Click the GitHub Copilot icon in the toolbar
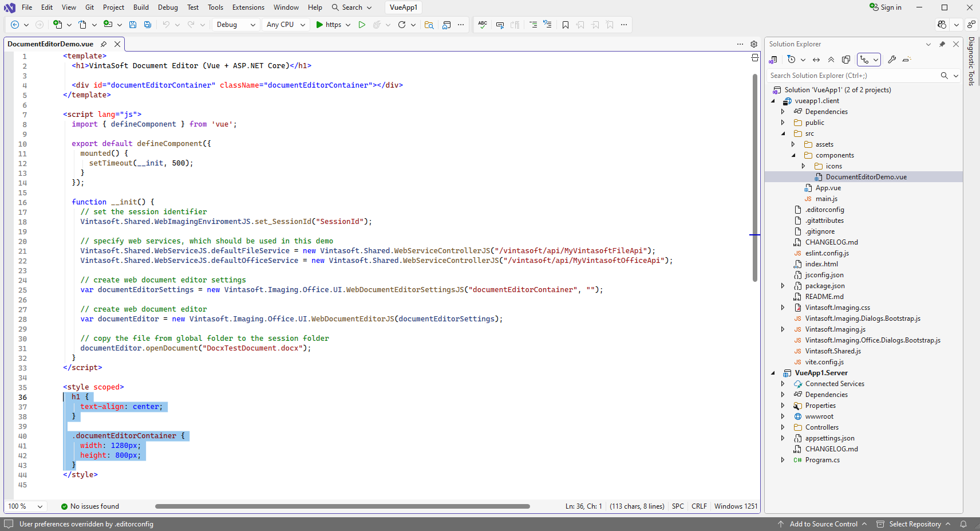 942,25
